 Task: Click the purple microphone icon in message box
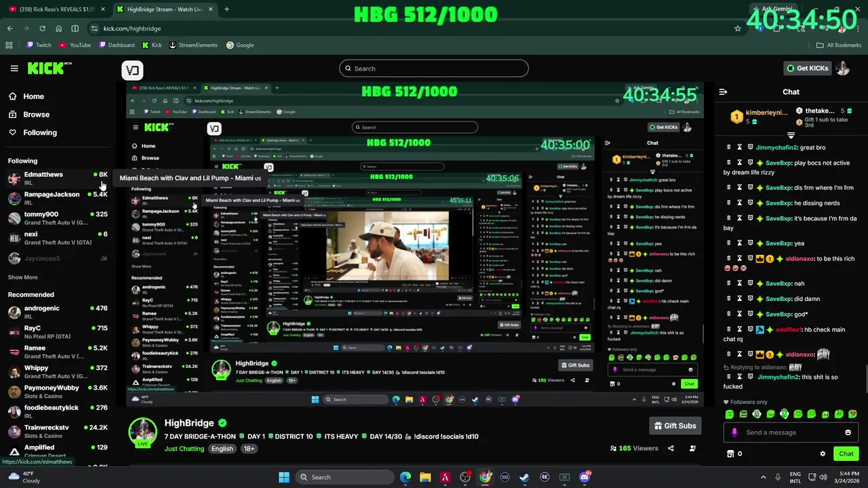[734, 432]
